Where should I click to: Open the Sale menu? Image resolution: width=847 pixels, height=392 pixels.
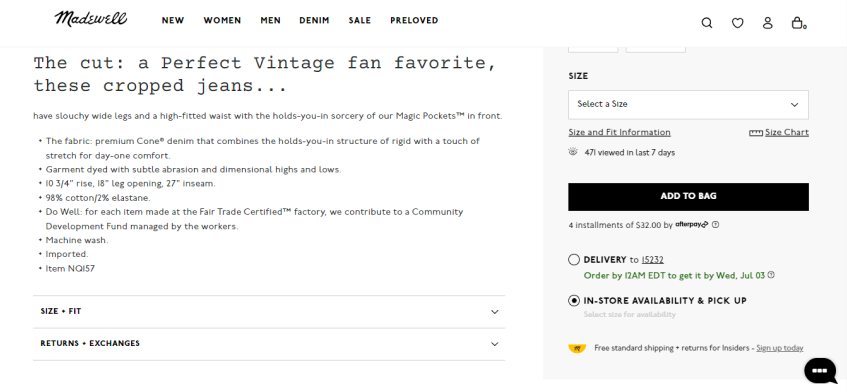click(360, 21)
